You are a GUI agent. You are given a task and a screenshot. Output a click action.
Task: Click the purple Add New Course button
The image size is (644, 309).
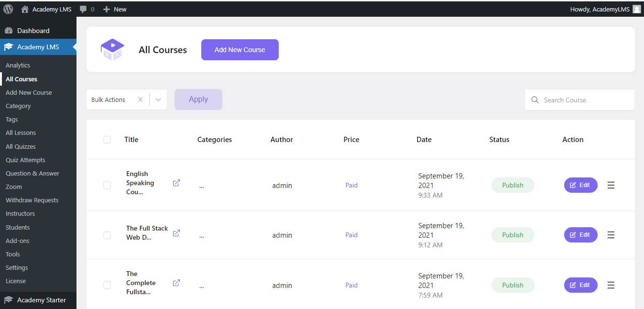240,50
